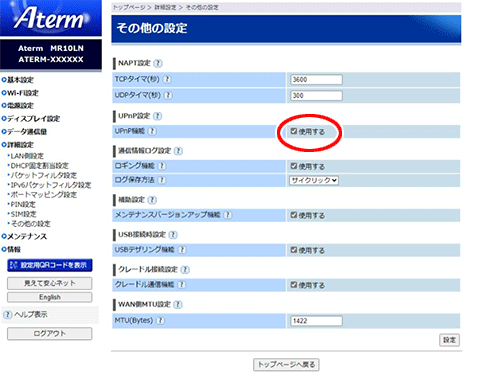This screenshot has height=388, width=500.
Task: Click help icon beside ログ保存方法
Action: point(162,180)
